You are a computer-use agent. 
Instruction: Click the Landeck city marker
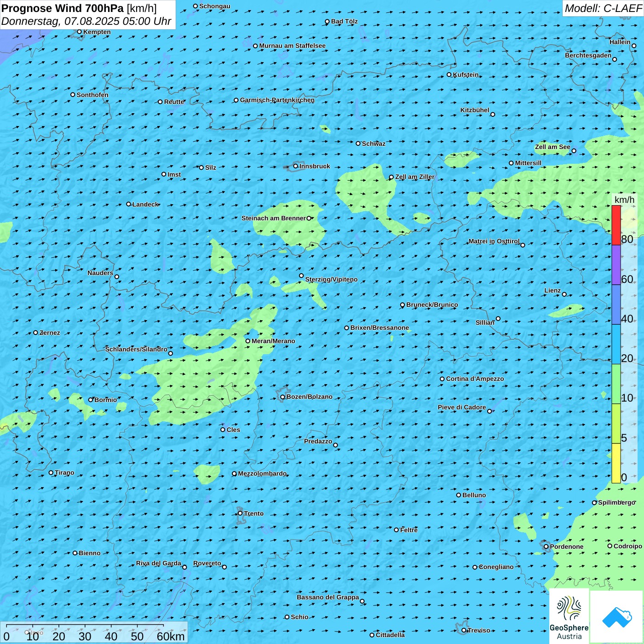coord(129,204)
